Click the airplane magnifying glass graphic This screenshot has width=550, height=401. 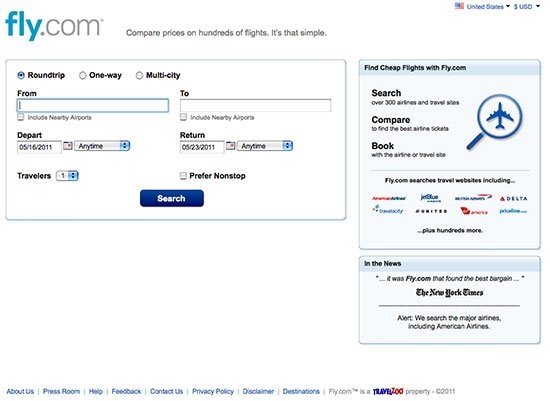[495, 121]
